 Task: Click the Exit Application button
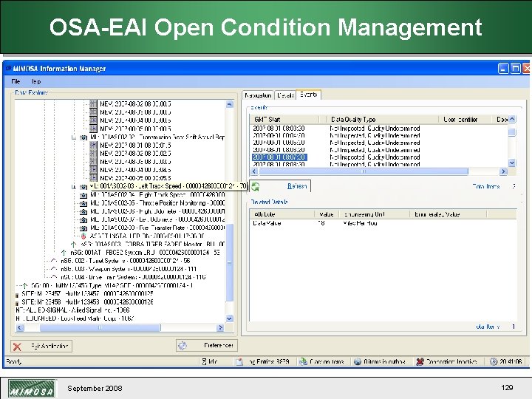coord(41,346)
